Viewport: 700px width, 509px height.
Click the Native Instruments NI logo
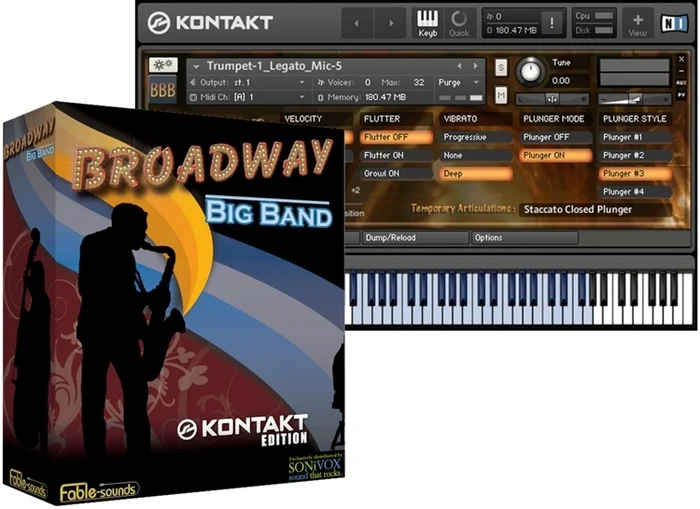pyautogui.click(x=674, y=23)
